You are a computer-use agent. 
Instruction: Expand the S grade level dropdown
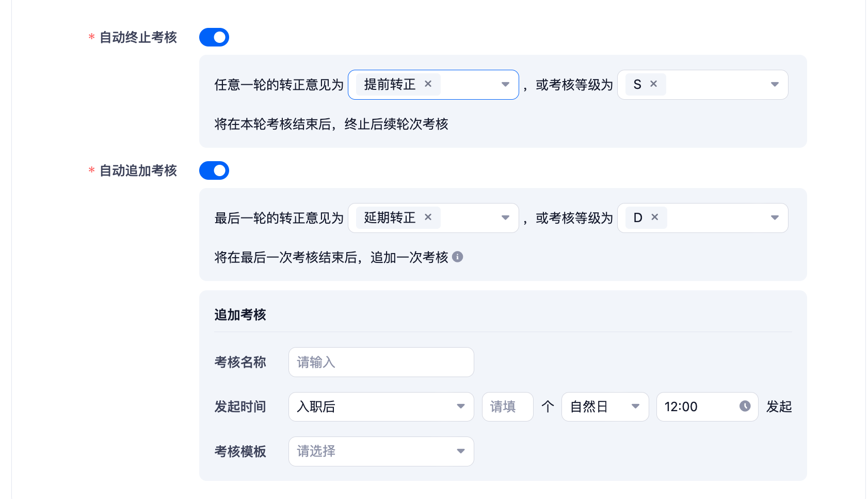tap(774, 85)
